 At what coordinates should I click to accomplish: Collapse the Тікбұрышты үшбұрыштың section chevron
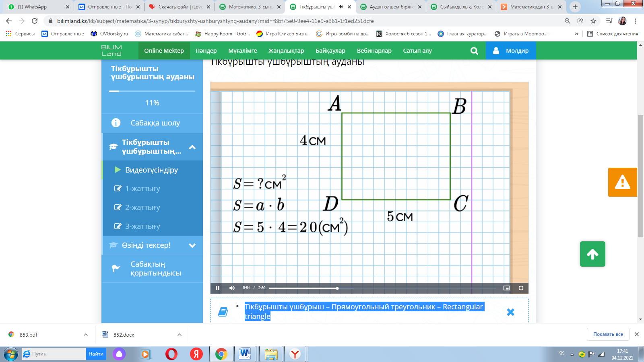click(192, 147)
